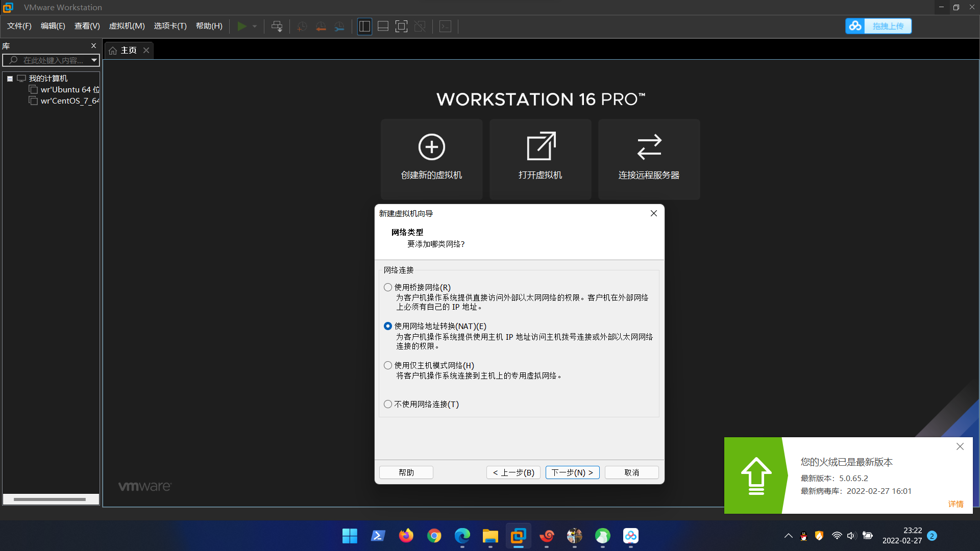This screenshot has height=551, width=980.
Task: Open the library search dropdown arrow
Action: coord(94,60)
